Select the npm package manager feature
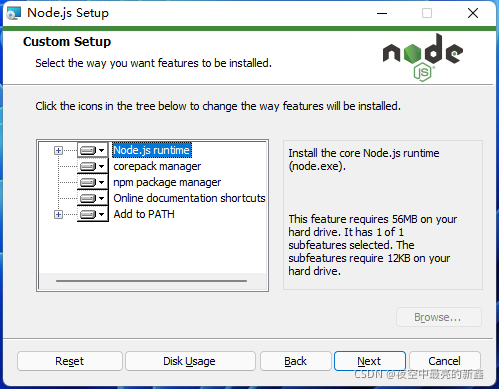Screen dimensions: 499x389 167,182
